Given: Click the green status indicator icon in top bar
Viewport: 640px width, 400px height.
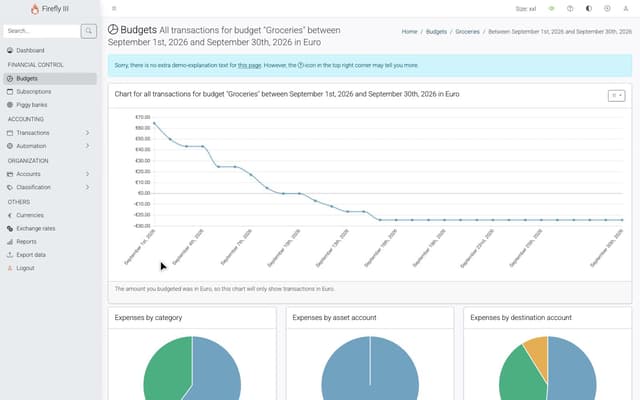Looking at the screenshot, I should [x=551, y=9].
